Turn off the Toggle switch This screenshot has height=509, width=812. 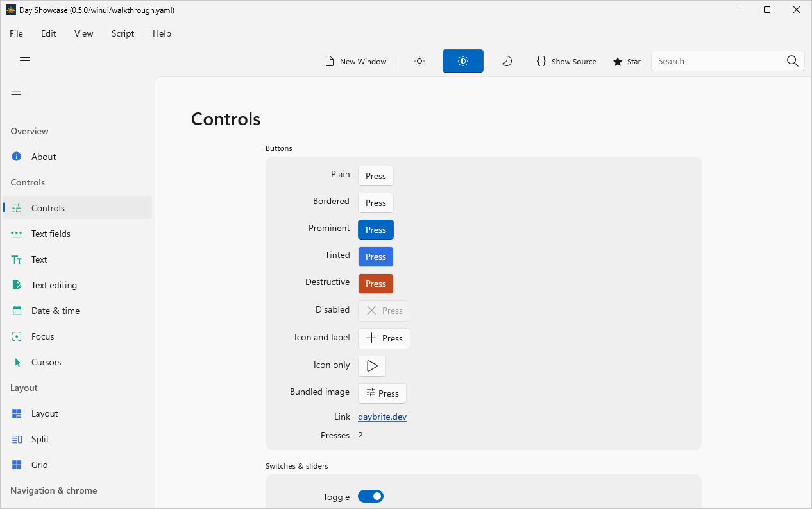coord(371,496)
